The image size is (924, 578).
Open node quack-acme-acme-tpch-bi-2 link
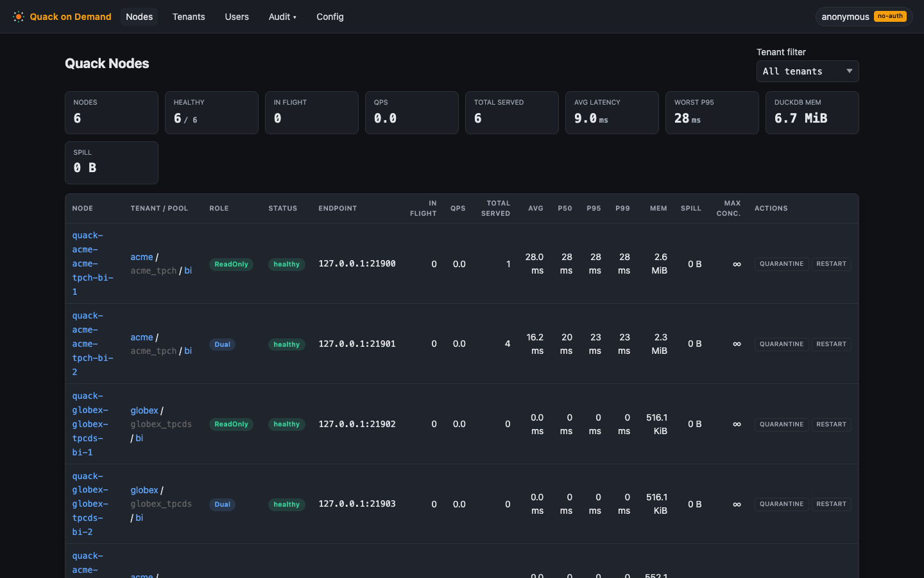click(92, 344)
